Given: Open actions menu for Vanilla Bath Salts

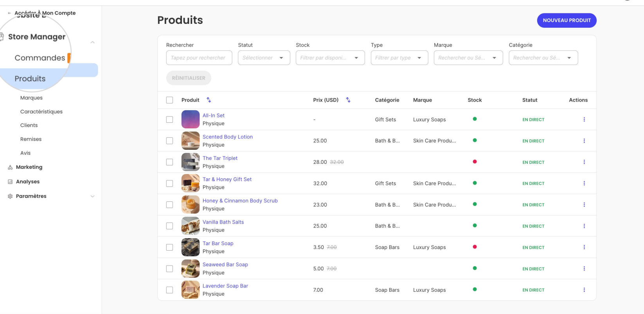Looking at the screenshot, I should (584, 226).
